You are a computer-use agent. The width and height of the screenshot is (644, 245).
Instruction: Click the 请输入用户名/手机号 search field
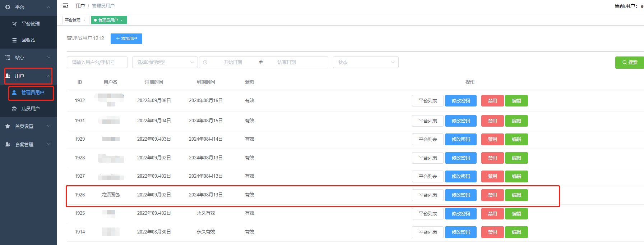point(97,62)
